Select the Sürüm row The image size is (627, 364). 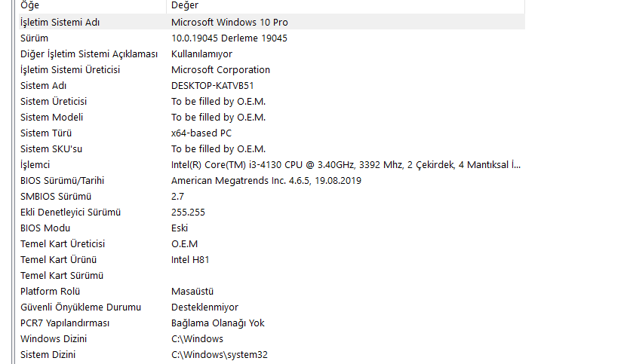tap(35, 38)
